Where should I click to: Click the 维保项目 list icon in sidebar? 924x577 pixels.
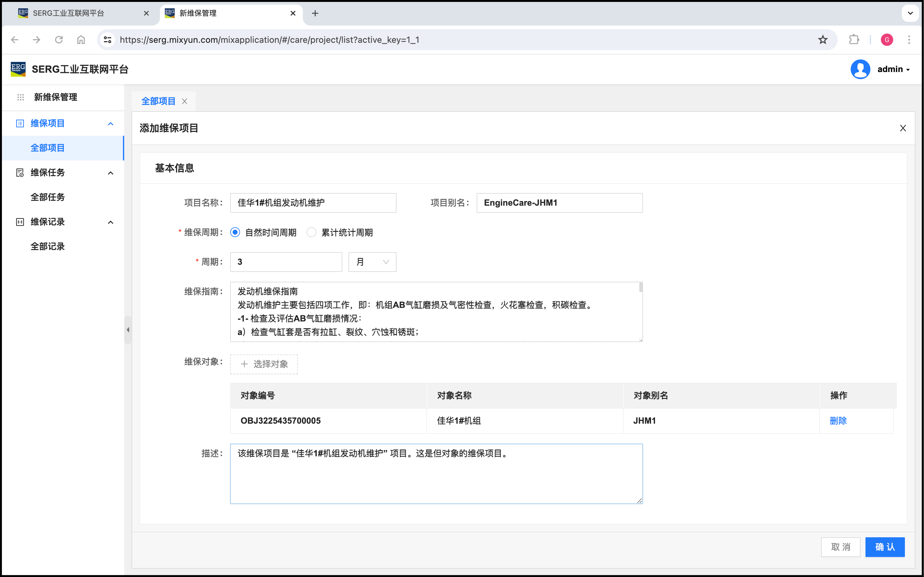[x=20, y=123]
